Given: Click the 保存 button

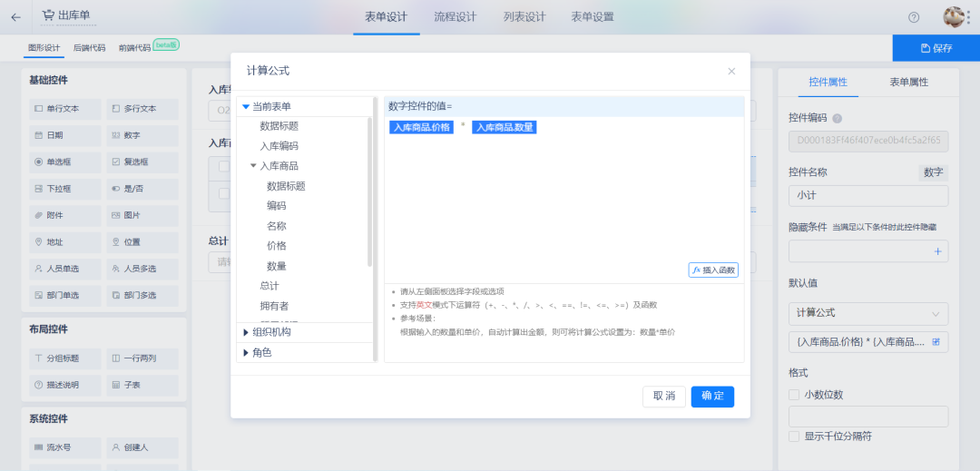Looking at the screenshot, I should [936, 48].
